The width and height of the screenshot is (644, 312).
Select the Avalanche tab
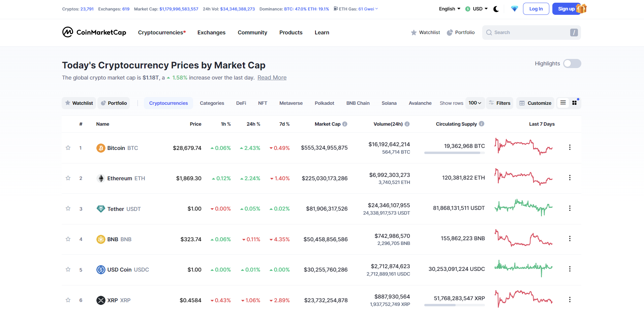(x=420, y=103)
